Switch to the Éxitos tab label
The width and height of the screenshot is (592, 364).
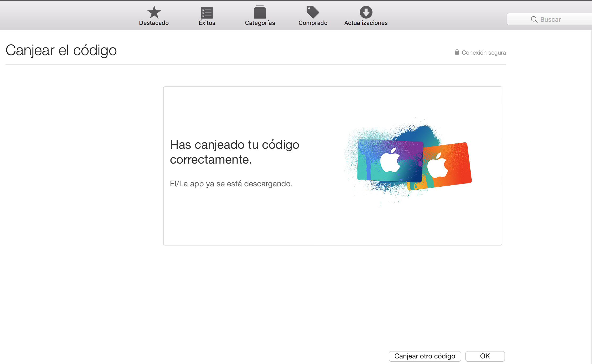[x=207, y=23]
